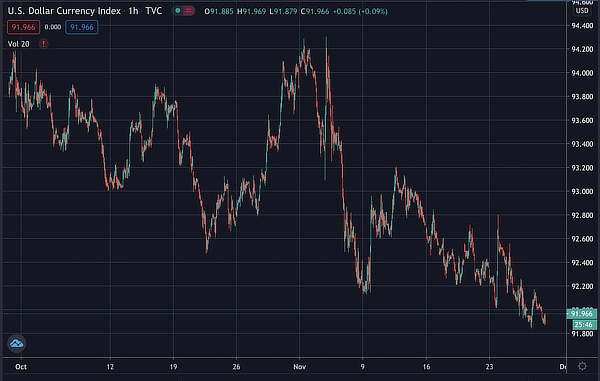Click the low value L91.879
Image resolution: width=600 pixels, height=381 pixels.
[x=283, y=11]
